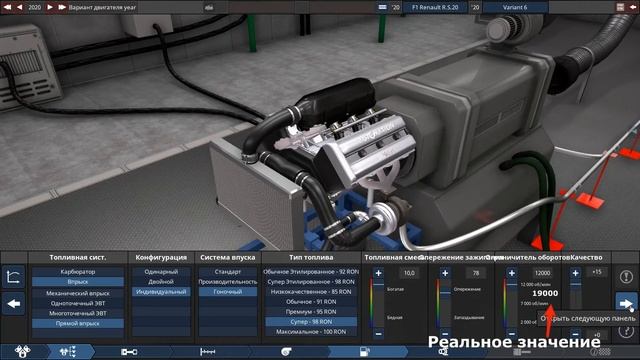Select Производительность intake system
640x360 pixels.
pos(228,282)
